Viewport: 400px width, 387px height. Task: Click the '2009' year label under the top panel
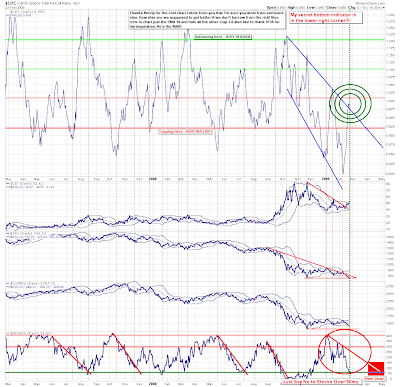coord(325,179)
